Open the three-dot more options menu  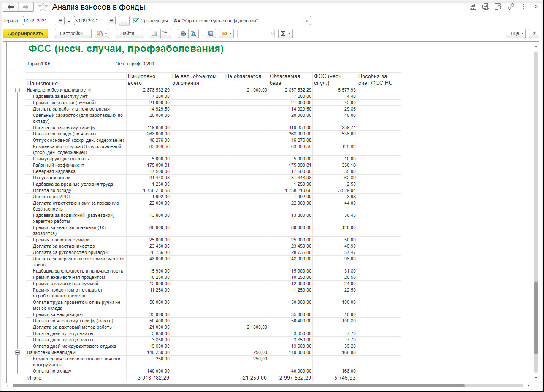click(x=523, y=7)
